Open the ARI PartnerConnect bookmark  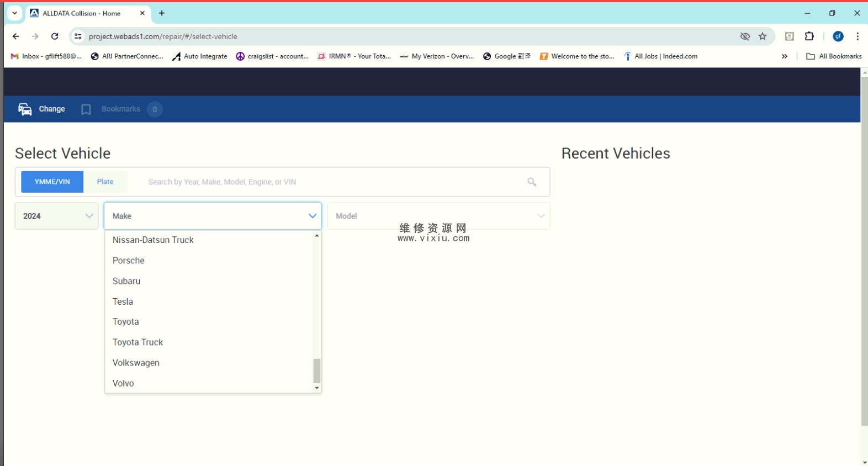click(127, 56)
